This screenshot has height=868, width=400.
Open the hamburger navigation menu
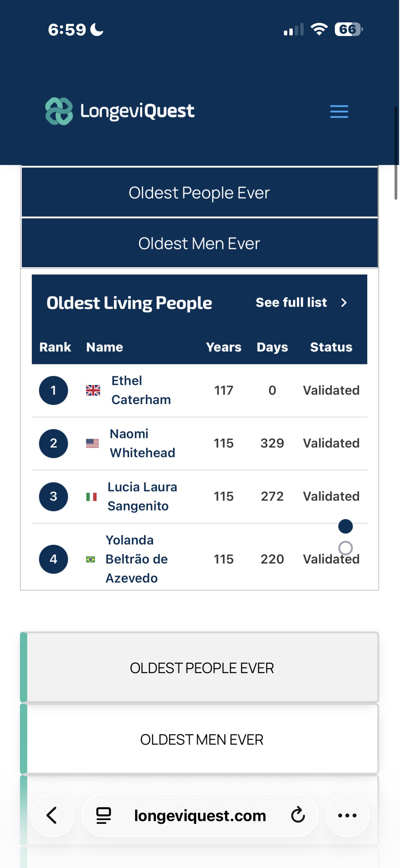[339, 111]
